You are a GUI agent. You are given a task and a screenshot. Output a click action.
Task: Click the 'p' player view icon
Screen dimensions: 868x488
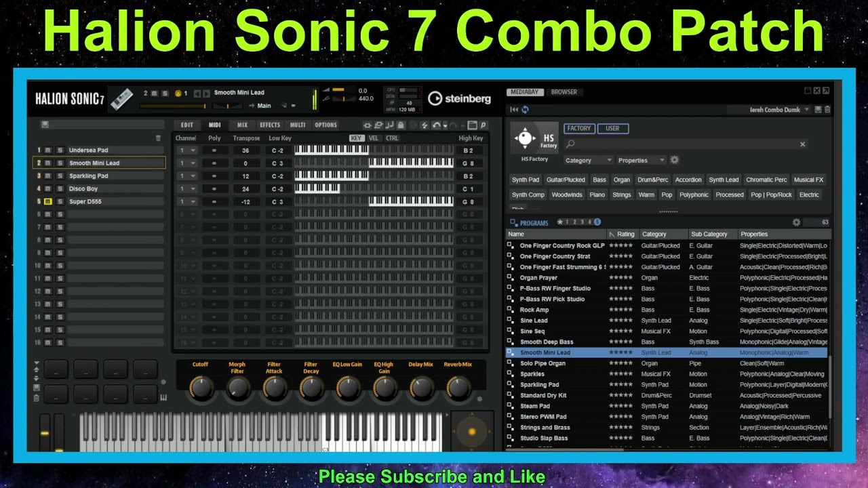[x=483, y=125]
